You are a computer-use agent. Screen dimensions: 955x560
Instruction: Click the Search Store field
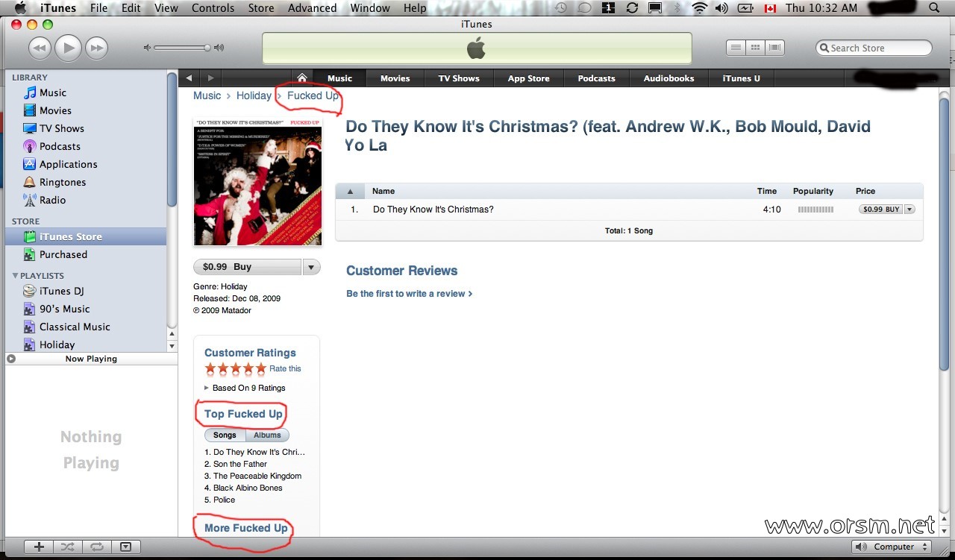tap(874, 48)
